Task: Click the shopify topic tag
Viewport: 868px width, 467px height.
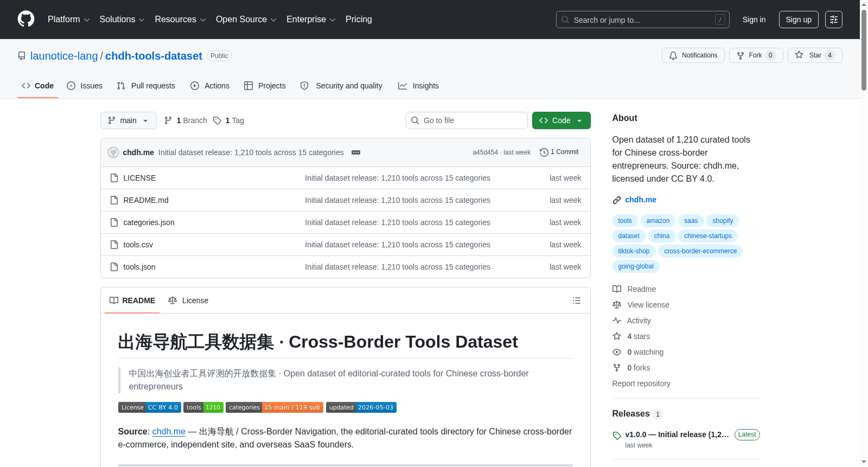Action: click(723, 221)
